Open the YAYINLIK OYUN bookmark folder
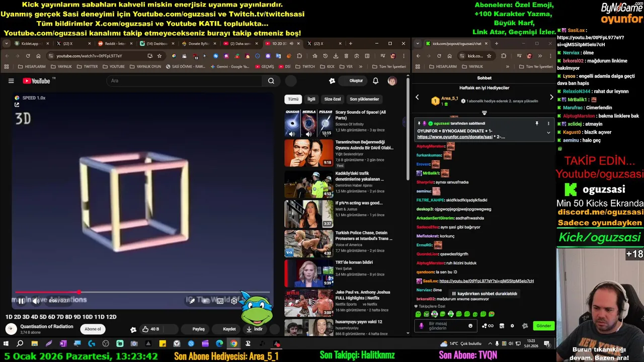Screen dimensions: 644x362 click(x=146, y=66)
